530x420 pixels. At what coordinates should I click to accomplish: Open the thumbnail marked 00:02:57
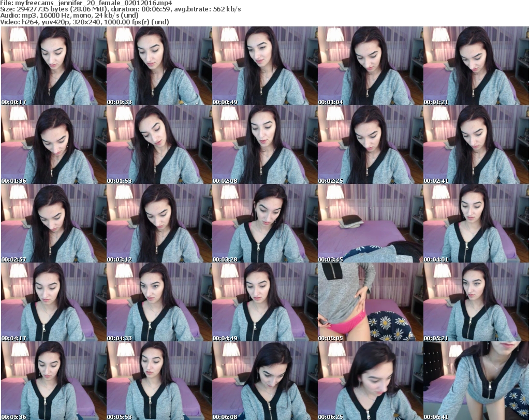[x=54, y=224]
